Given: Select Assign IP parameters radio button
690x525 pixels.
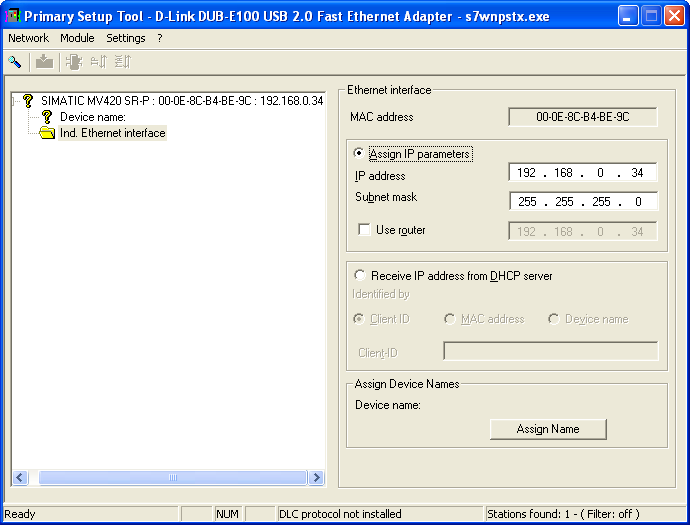Looking at the screenshot, I should [x=359, y=153].
